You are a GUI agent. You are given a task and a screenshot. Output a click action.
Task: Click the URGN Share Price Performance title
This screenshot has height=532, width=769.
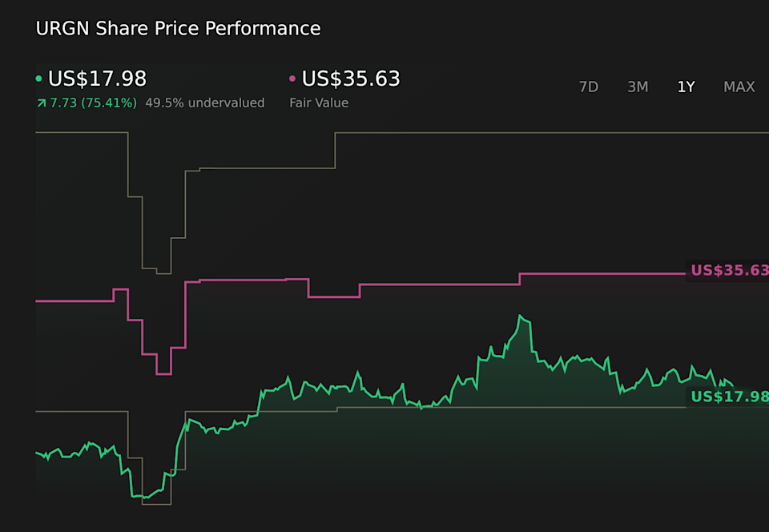[x=178, y=28]
